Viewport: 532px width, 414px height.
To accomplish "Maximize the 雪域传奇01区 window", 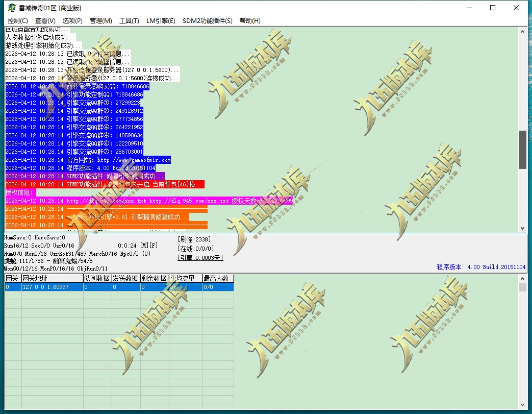I will (x=493, y=8).
